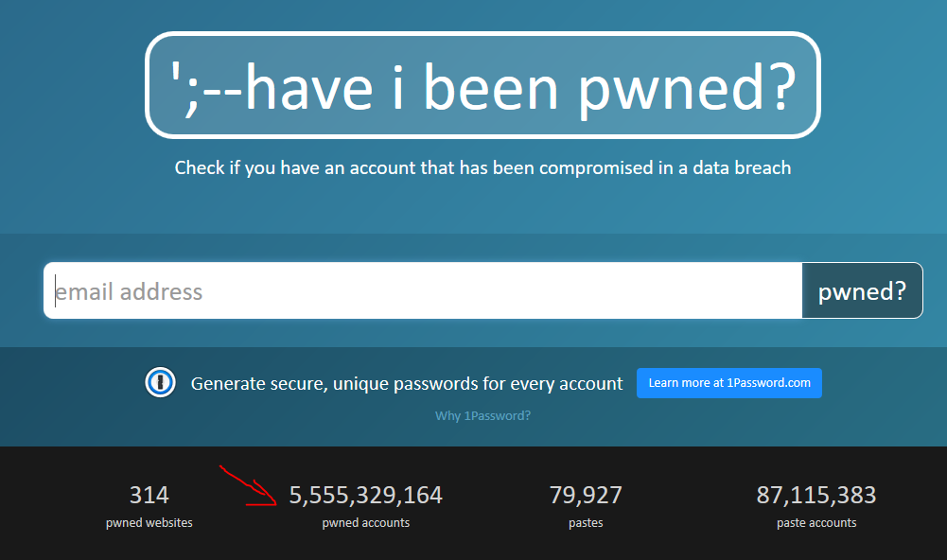Open Learn more at 1Password.com button
The height and width of the screenshot is (560, 947).
click(729, 383)
